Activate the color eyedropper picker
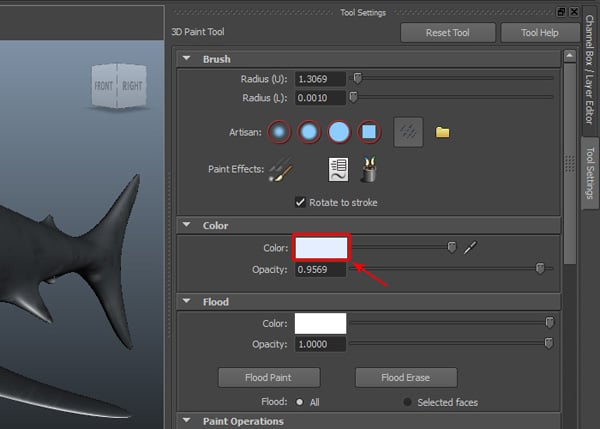The width and height of the screenshot is (600, 429). tap(471, 246)
